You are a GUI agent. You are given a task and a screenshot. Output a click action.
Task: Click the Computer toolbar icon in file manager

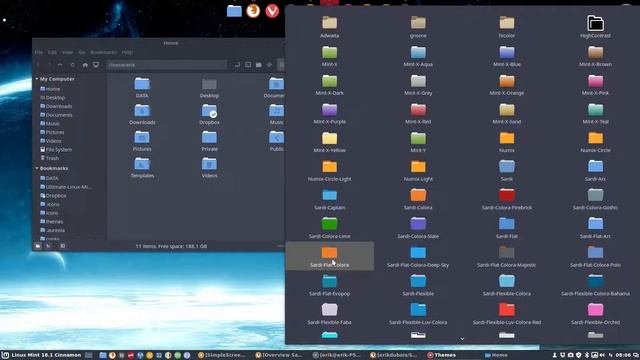click(x=96, y=65)
